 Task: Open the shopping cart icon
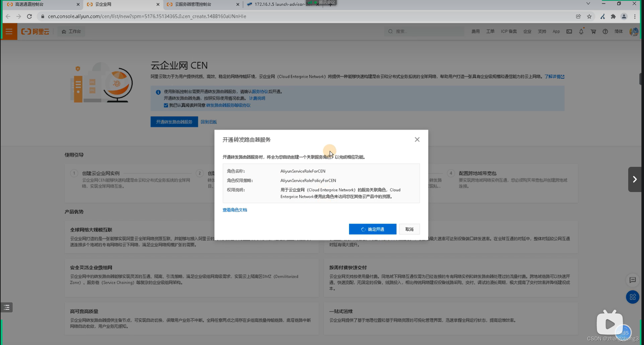[593, 31]
